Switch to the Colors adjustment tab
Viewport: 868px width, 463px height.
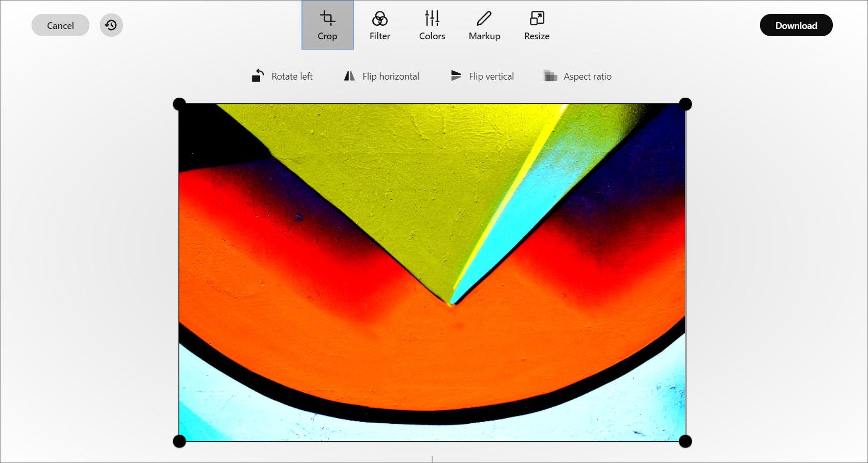432,25
